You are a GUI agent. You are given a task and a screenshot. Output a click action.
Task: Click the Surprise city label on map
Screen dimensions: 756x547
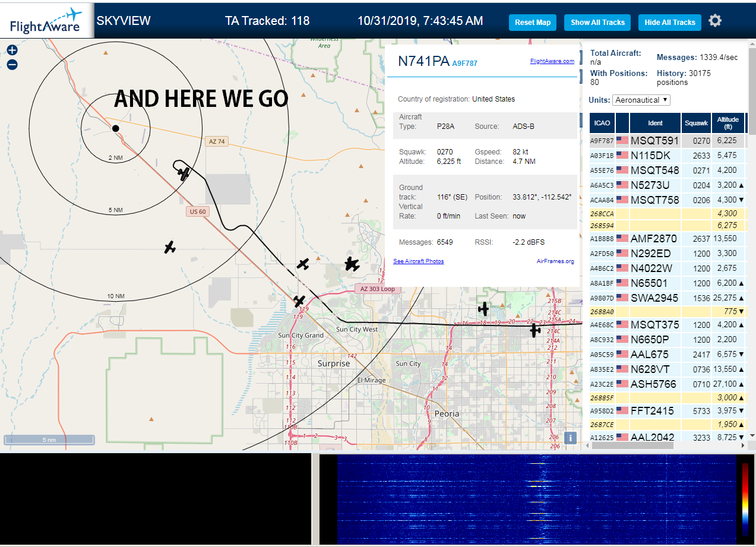point(334,363)
